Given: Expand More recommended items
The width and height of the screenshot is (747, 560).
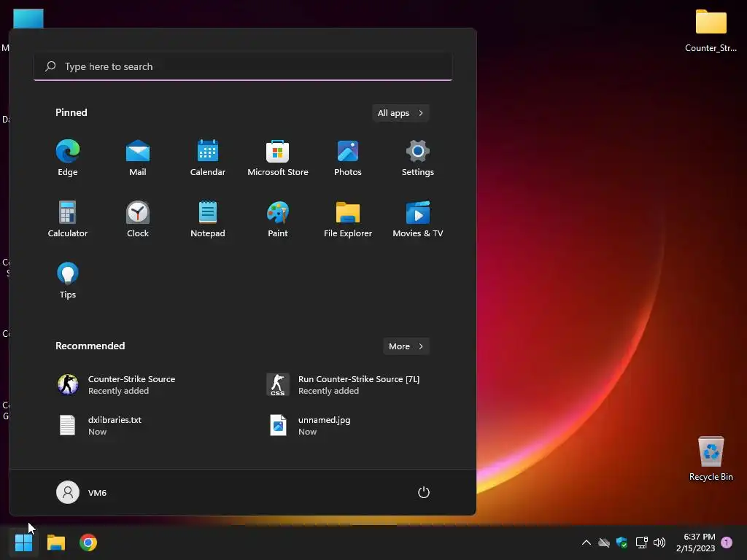Looking at the screenshot, I should pos(406,346).
